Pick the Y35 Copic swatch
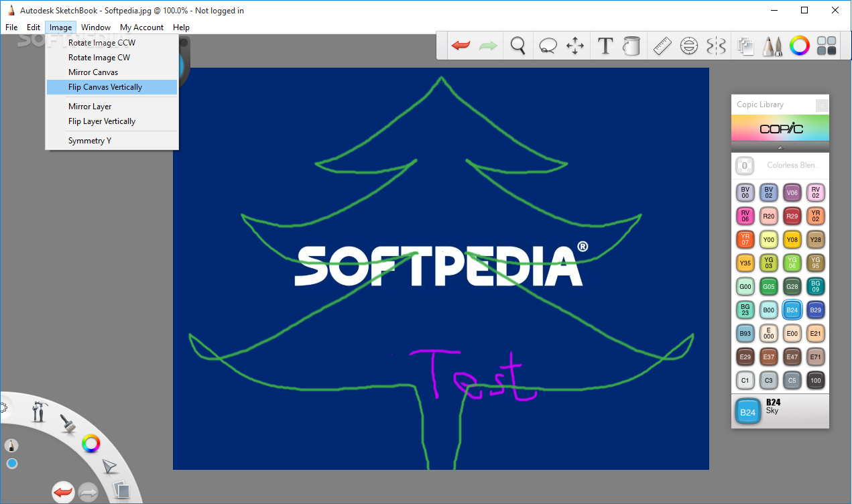 point(745,263)
